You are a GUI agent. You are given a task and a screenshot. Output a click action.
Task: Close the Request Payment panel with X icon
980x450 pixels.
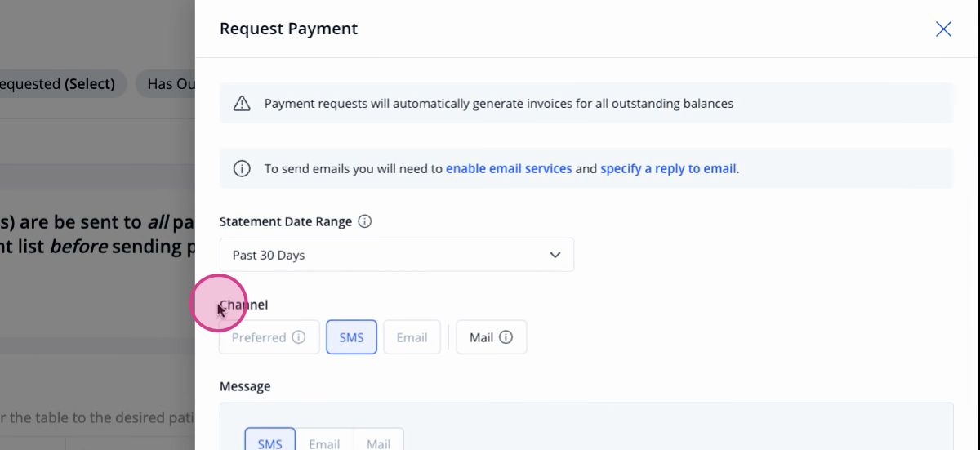pyautogui.click(x=943, y=29)
